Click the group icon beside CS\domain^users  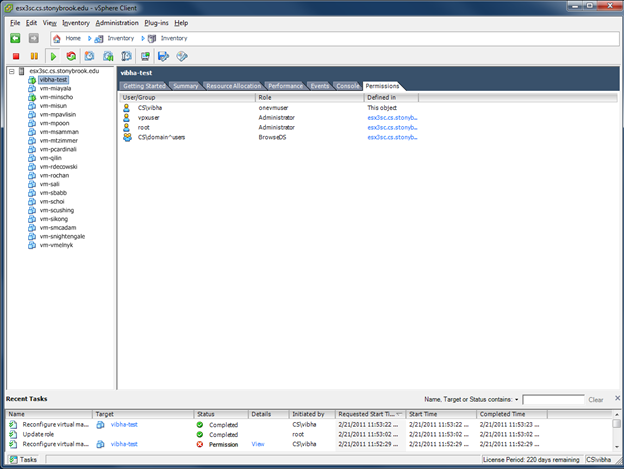[127, 137]
